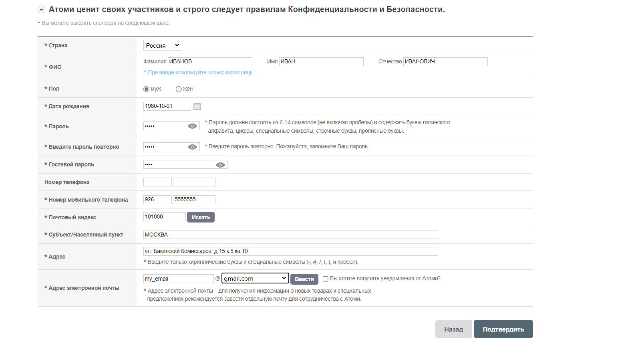Click the date of birth field

click(x=167, y=106)
